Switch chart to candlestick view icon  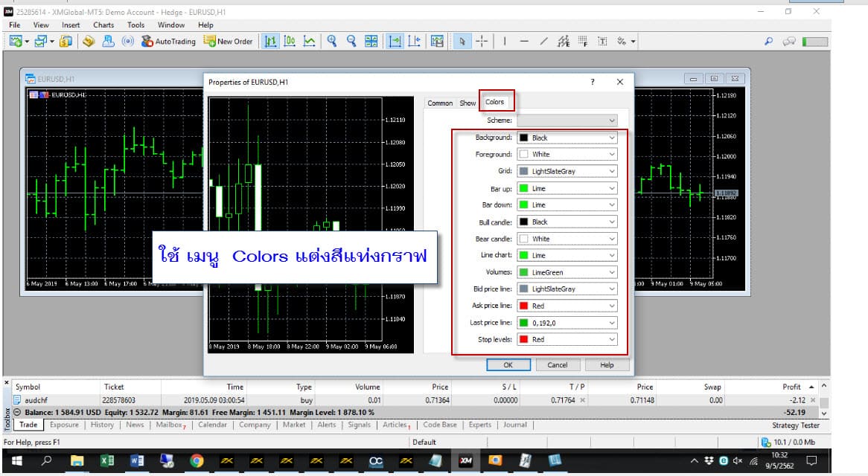[290, 42]
